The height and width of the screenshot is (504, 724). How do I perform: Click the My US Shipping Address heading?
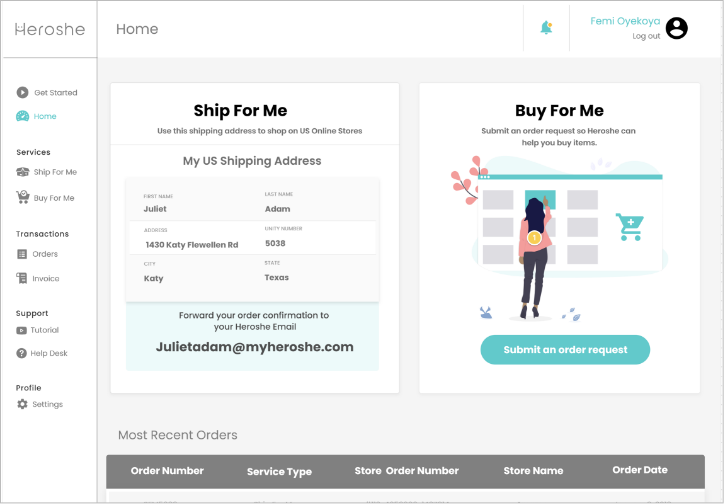tap(252, 161)
